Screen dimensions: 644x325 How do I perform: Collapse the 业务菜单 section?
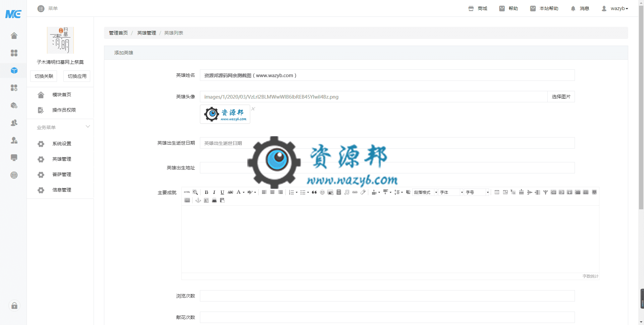pos(88,127)
